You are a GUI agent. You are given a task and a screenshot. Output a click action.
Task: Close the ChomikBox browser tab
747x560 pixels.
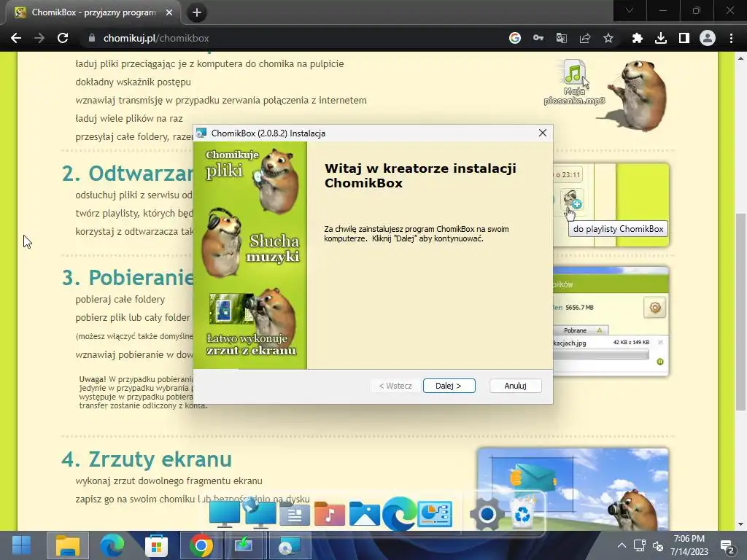tap(169, 12)
